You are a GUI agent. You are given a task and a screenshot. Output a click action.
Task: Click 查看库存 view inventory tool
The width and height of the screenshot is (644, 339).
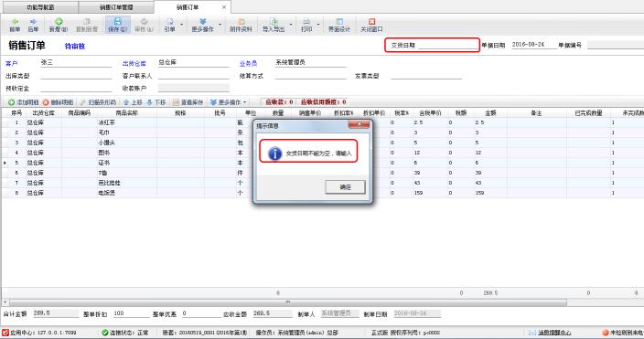coord(188,102)
